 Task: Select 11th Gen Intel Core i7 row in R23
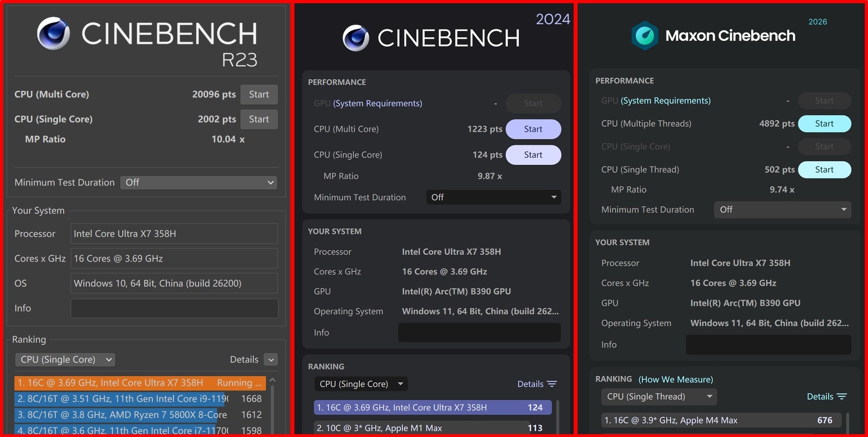[x=140, y=429]
